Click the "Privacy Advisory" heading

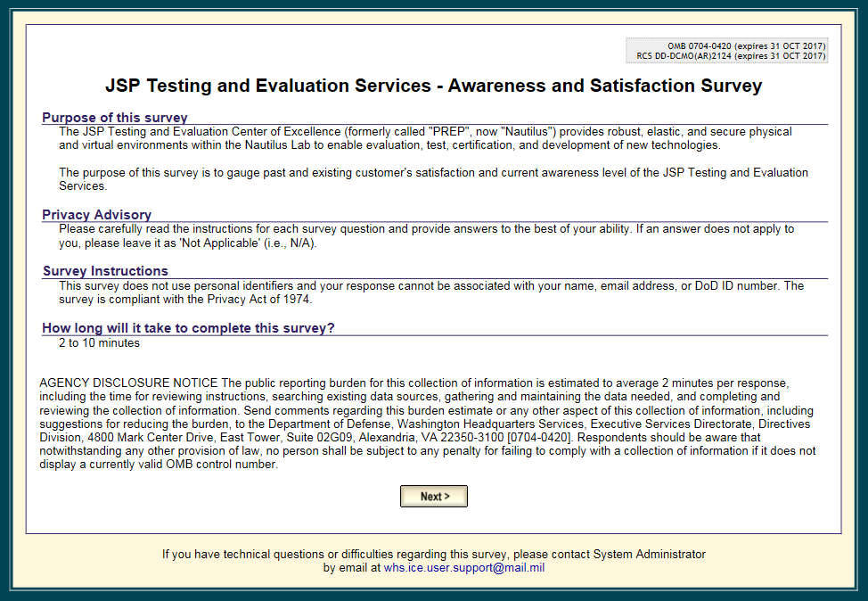click(x=97, y=215)
